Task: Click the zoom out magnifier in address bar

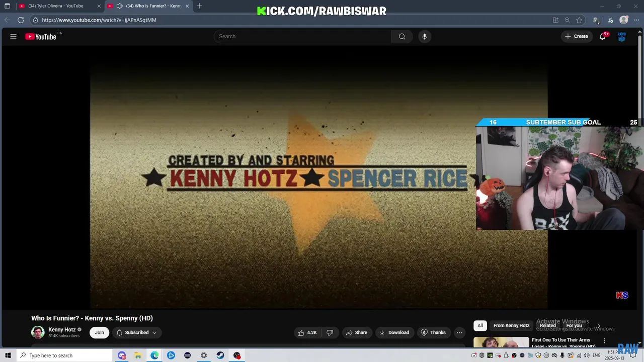Action: pos(568,20)
